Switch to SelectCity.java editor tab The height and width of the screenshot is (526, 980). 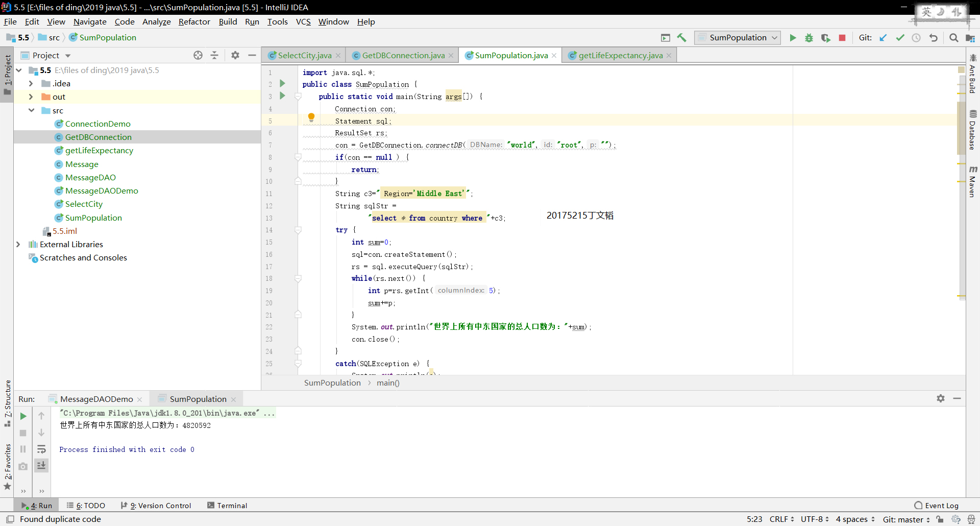304,55
